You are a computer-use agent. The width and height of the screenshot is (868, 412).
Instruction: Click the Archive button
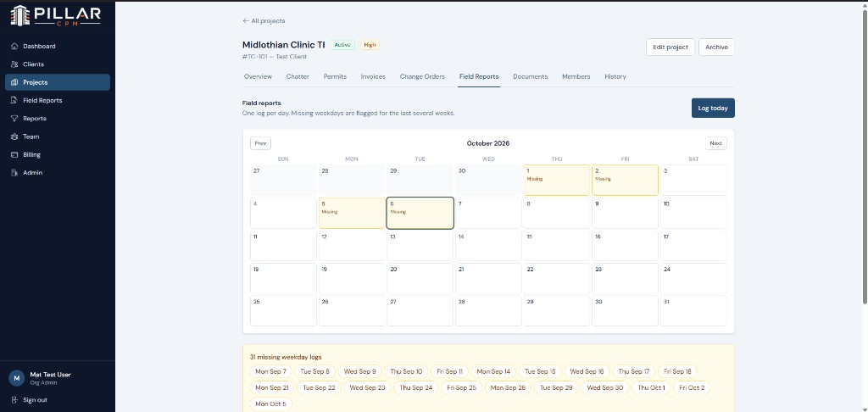coord(716,47)
